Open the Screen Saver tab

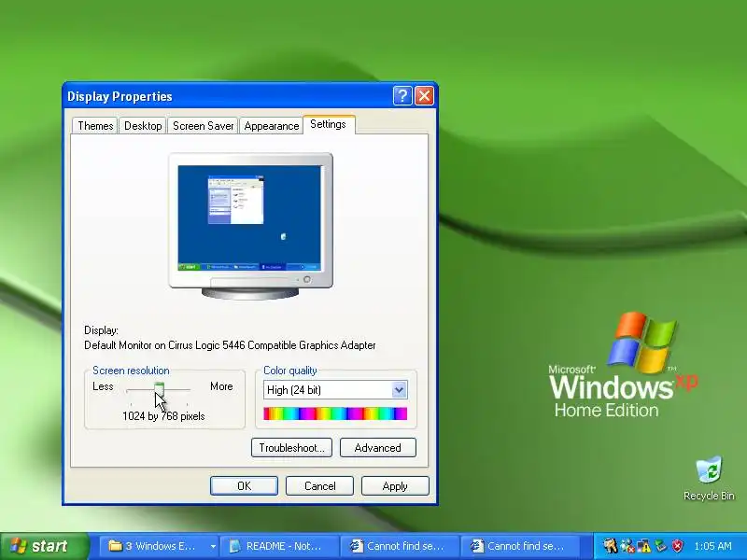[x=203, y=126]
